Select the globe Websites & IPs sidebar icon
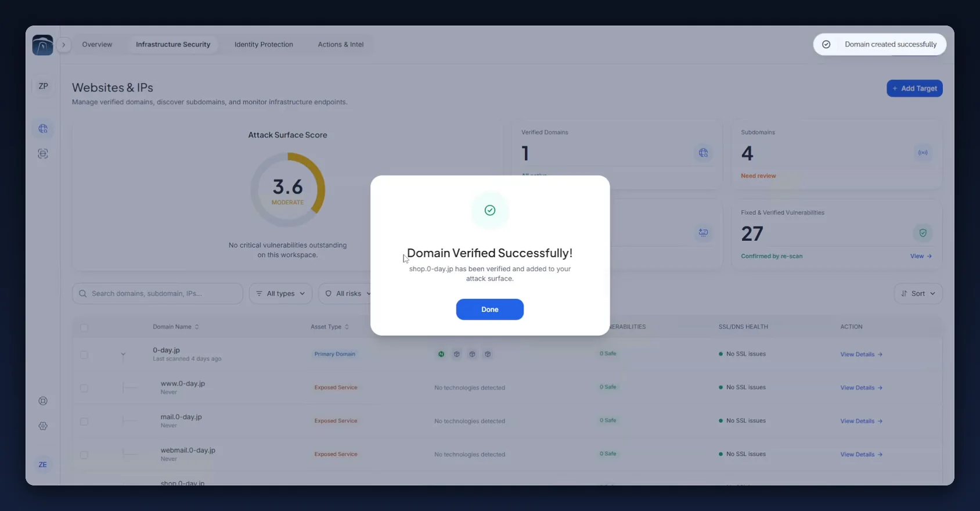The image size is (980, 511). tap(43, 129)
